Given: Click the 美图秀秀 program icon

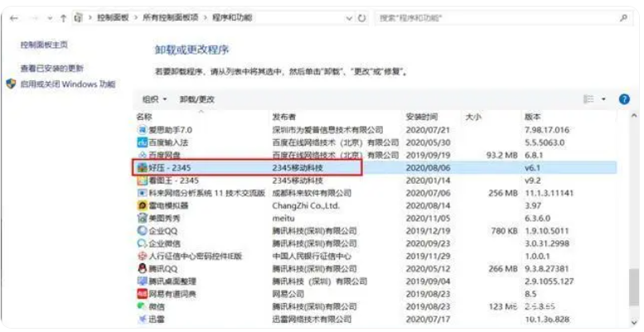Looking at the screenshot, I should pyautogui.click(x=142, y=219).
